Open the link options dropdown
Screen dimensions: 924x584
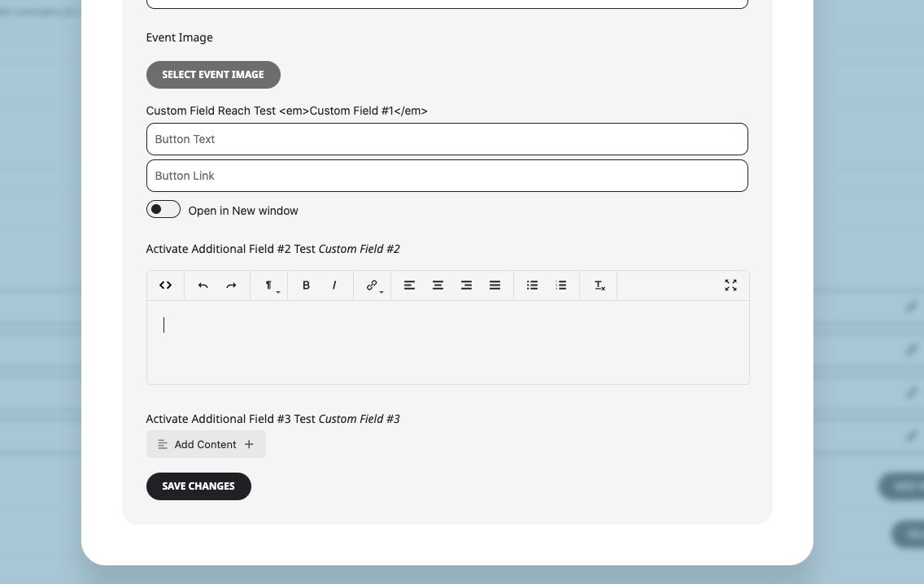click(x=381, y=292)
